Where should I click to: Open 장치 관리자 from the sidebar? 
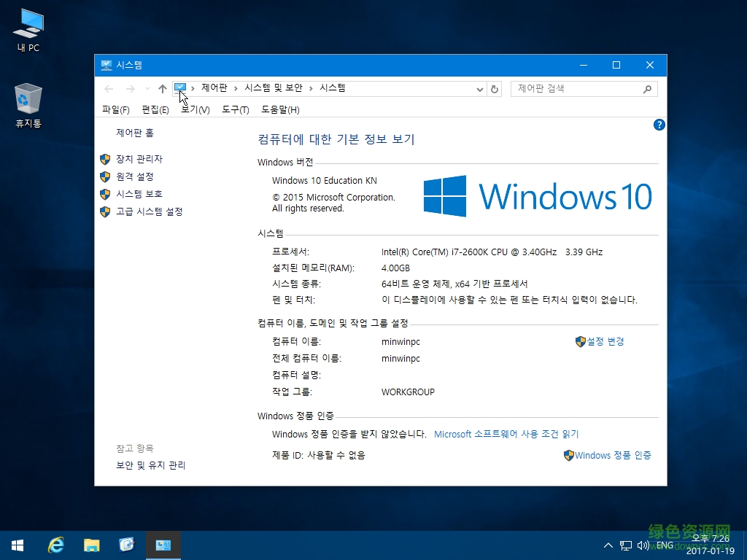coord(139,159)
